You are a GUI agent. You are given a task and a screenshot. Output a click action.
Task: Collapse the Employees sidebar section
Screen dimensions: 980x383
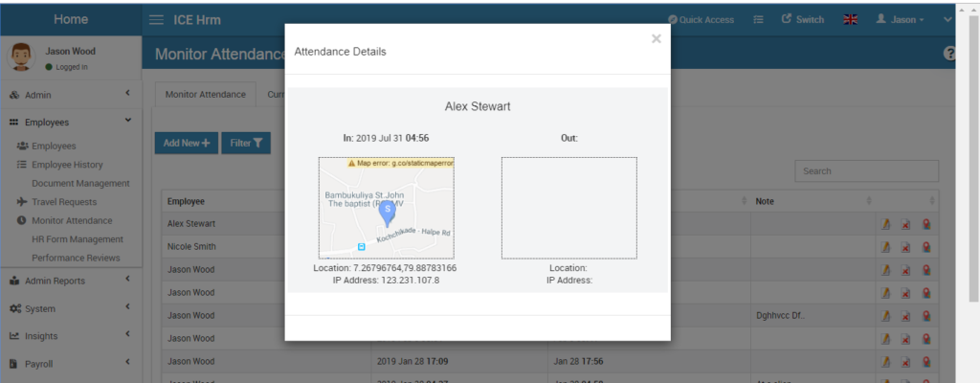(x=71, y=123)
